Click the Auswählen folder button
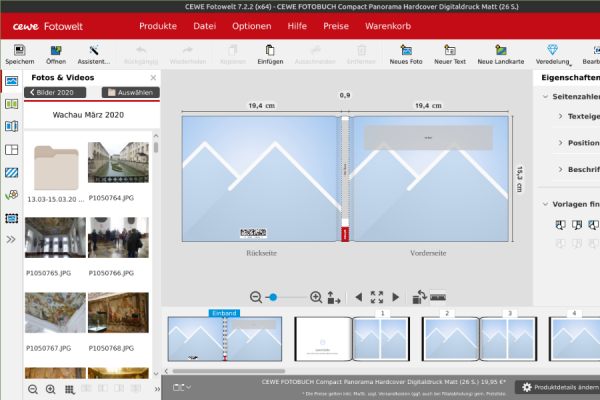The width and height of the screenshot is (600, 400). pyautogui.click(x=130, y=92)
